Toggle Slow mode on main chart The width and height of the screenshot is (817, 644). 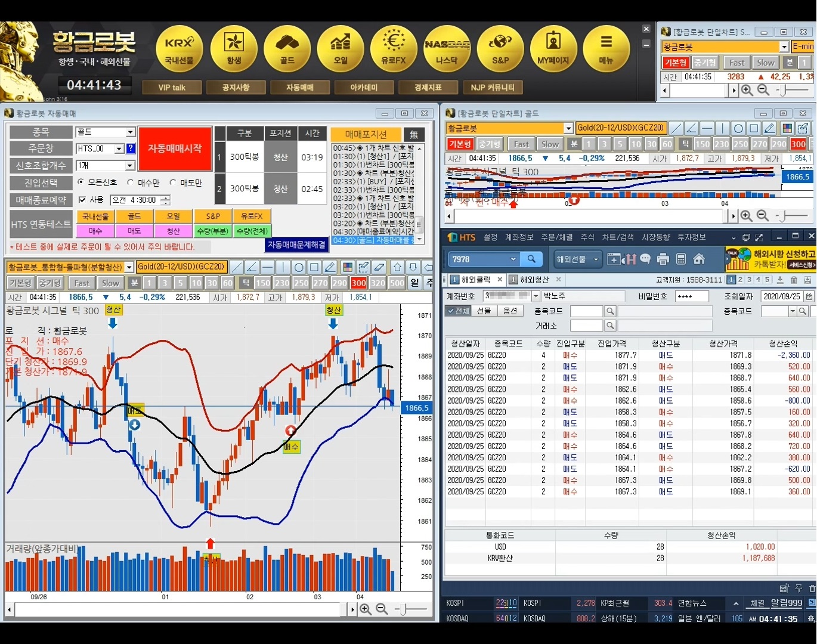(110, 283)
